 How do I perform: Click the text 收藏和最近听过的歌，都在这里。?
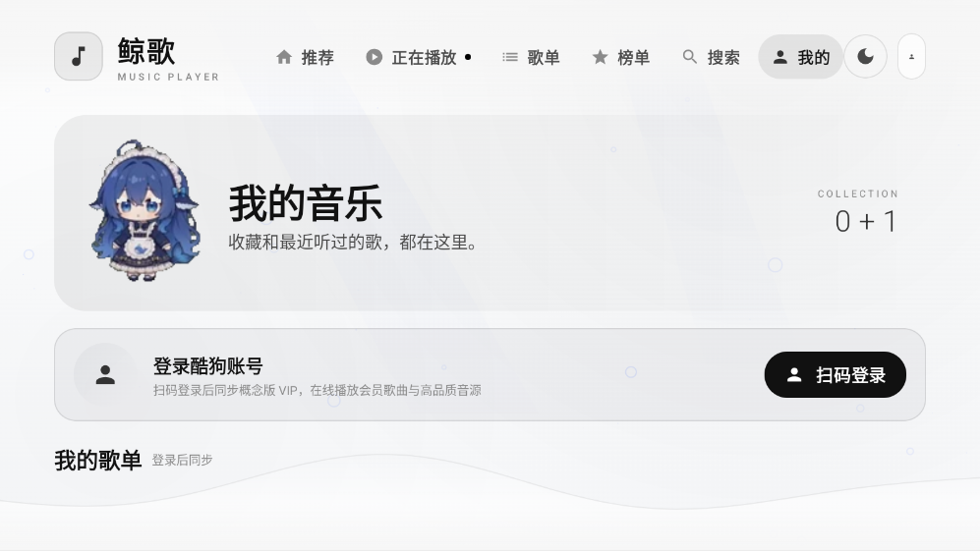pos(353,242)
